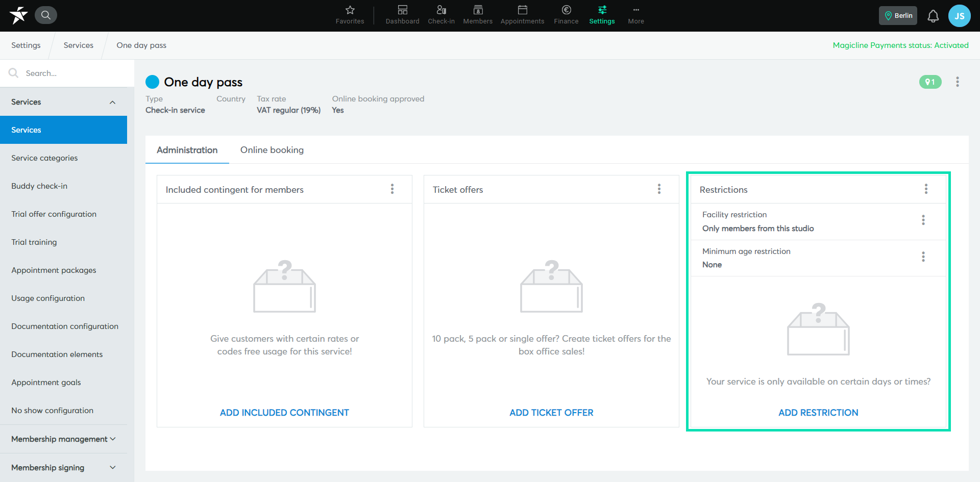This screenshot has width=980, height=482.
Task: Open Documentation elements in sidebar
Action: click(63, 354)
